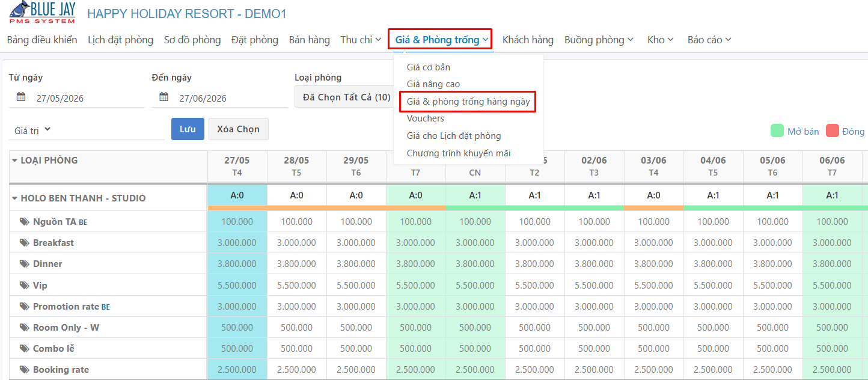The width and height of the screenshot is (868, 380).
Task: Click A:0 availability cell under 27/05
Action: [x=237, y=195]
